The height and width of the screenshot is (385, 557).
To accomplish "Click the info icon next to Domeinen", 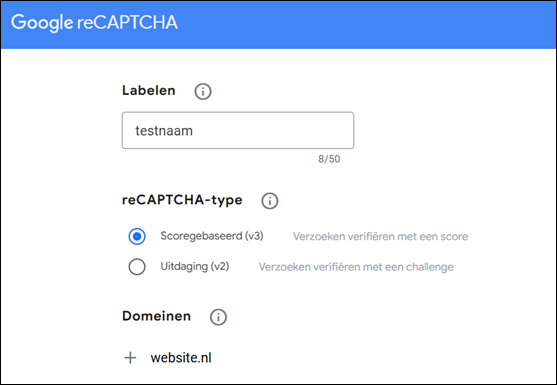I will [x=218, y=317].
